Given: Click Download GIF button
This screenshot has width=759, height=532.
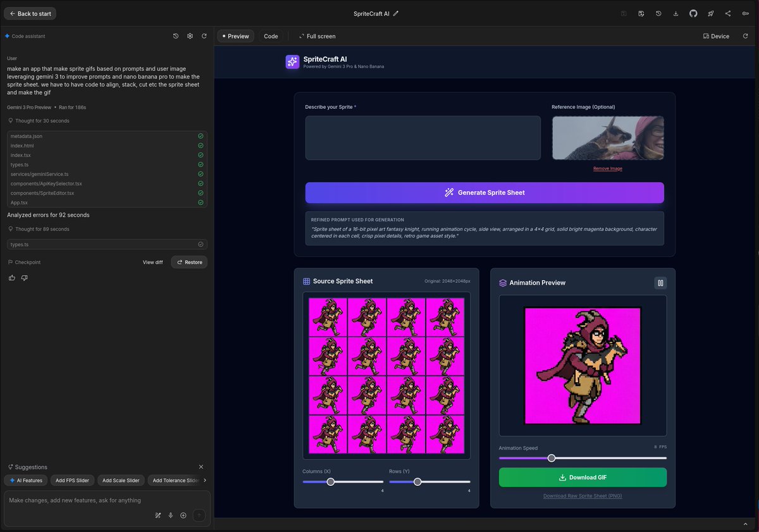Looking at the screenshot, I should 583,478.
